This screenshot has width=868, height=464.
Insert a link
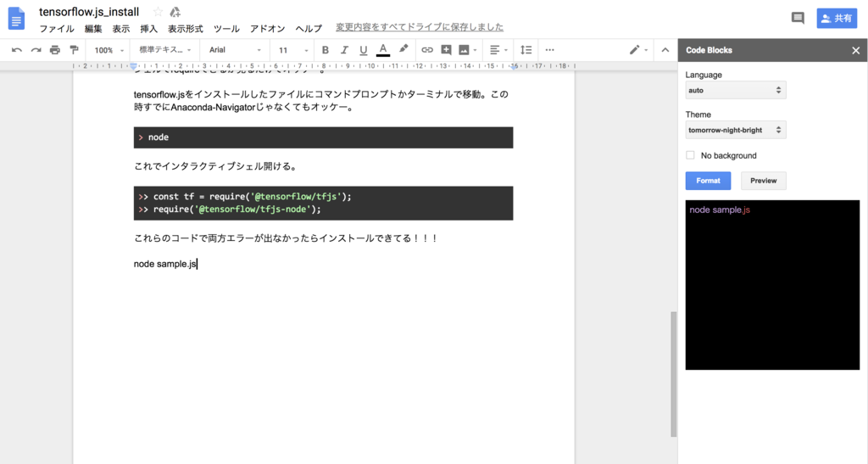(427, 50)
